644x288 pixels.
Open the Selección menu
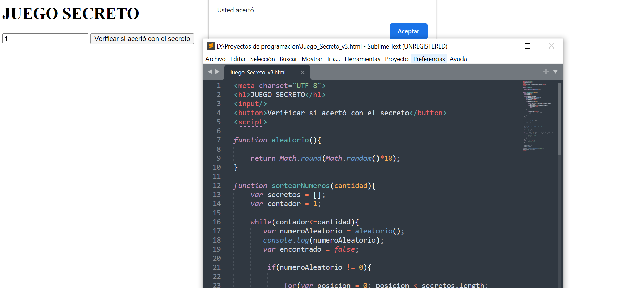pyautogui.click(x=262, y=59)
